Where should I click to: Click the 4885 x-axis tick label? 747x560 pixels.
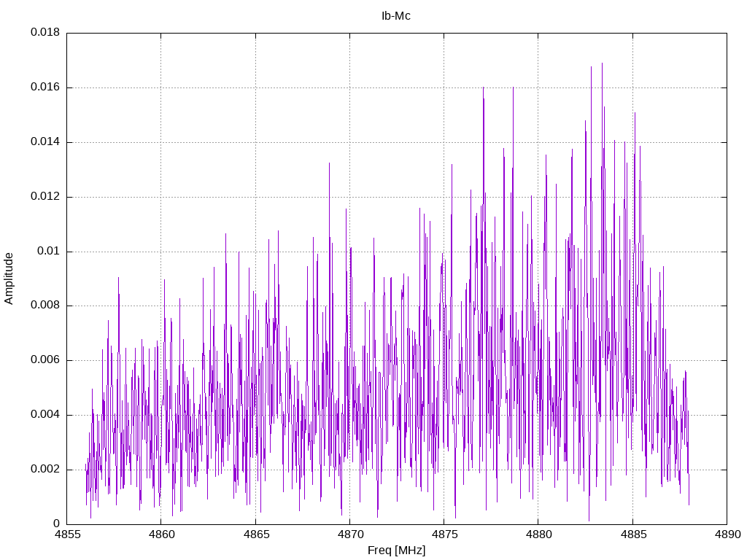click(633, 534)
